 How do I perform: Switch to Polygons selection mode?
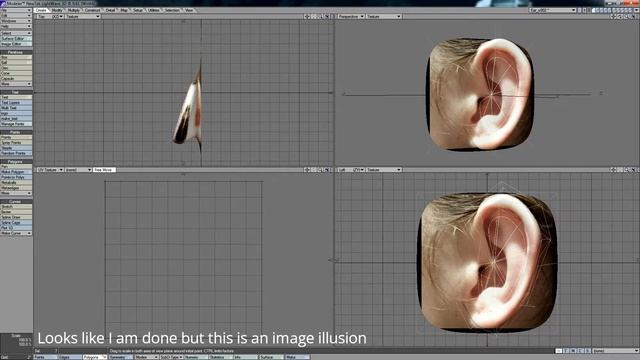pyautogui.click(x=95, y=357)
